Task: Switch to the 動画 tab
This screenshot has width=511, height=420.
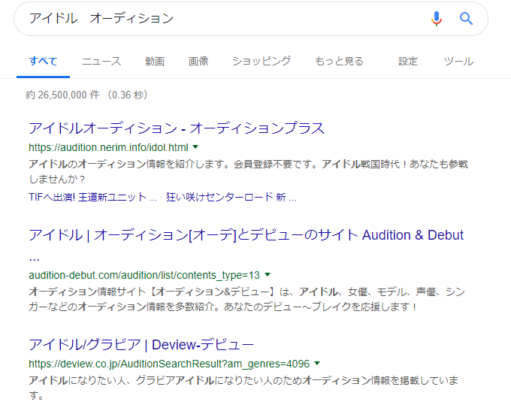Action: click(x=155, y=62)
